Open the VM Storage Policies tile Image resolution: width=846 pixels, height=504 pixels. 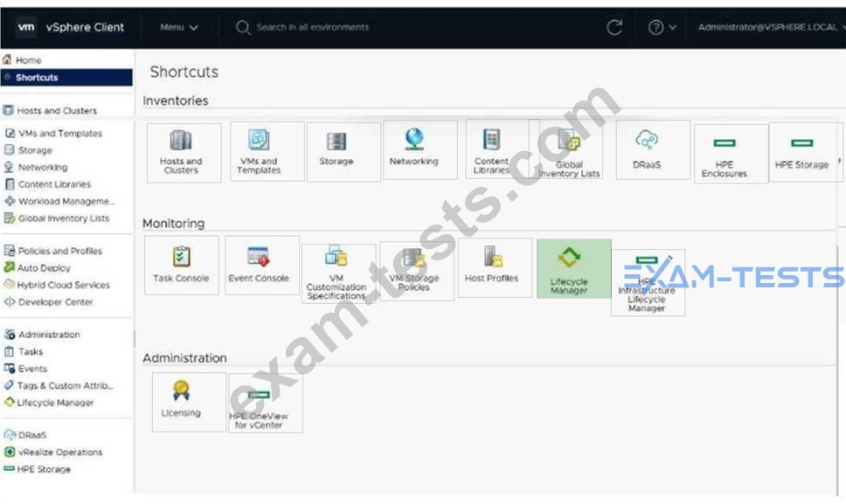point(417,271)
